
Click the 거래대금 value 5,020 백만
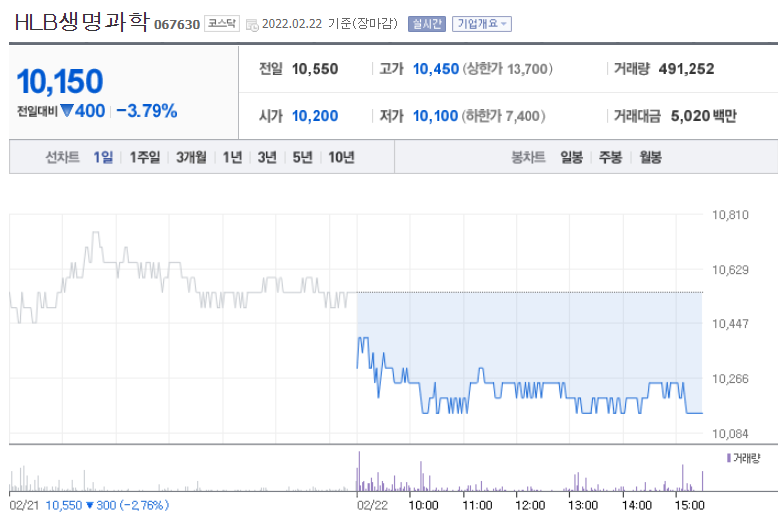click(704, 116)
